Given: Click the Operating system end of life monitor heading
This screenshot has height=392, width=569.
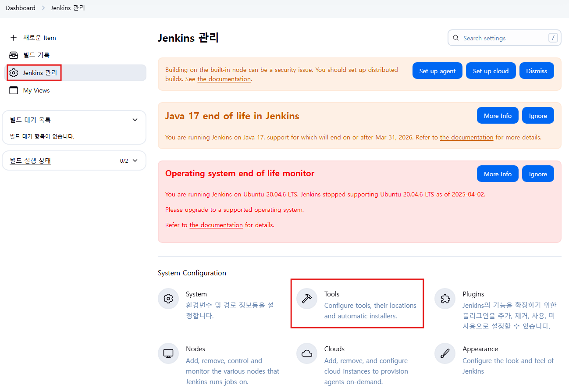Looking at the screenshot, I should (240, 173).
